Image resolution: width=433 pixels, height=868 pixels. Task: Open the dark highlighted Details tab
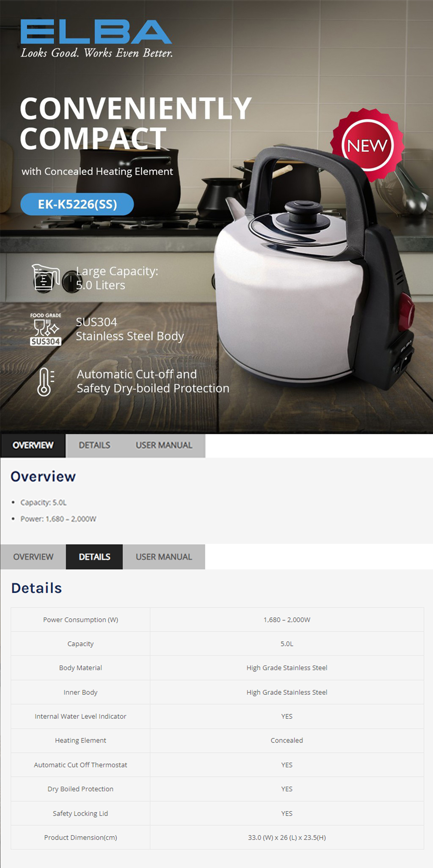94,557
